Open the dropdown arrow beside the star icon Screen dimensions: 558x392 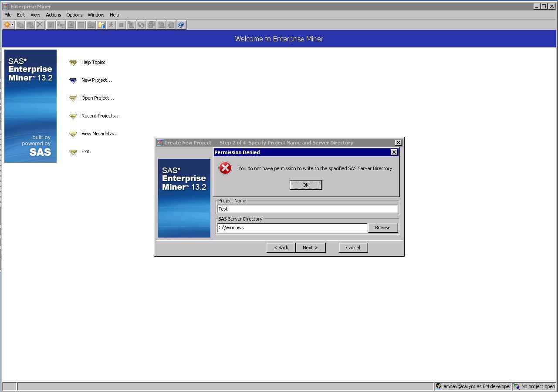click(12, 25)
